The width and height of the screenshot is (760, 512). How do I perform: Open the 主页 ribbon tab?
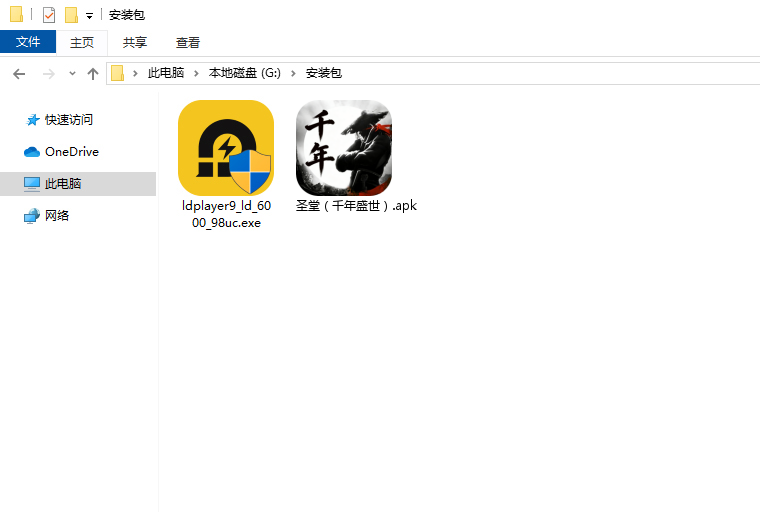81,42
